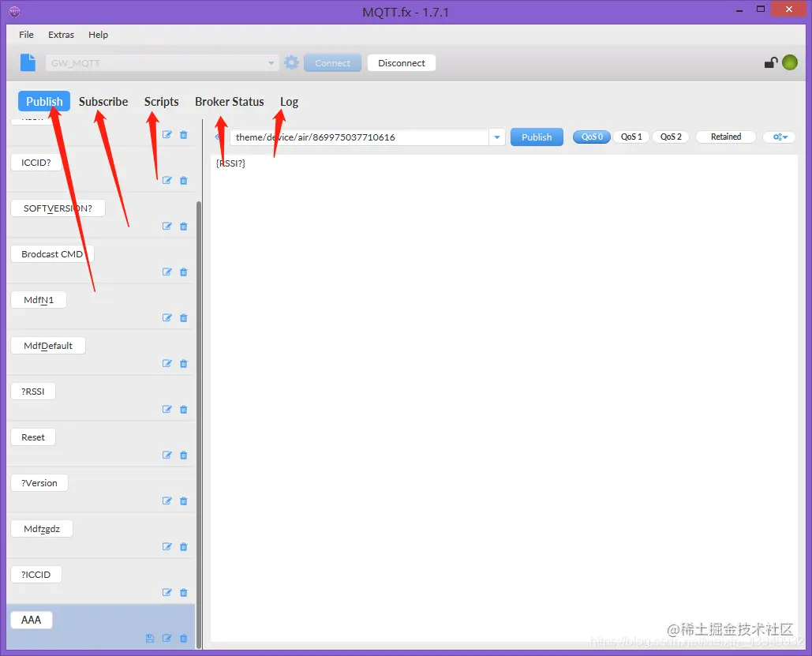Click the green connection status indicator
This screenshot has height=656, width=812.
click(790, 62)
